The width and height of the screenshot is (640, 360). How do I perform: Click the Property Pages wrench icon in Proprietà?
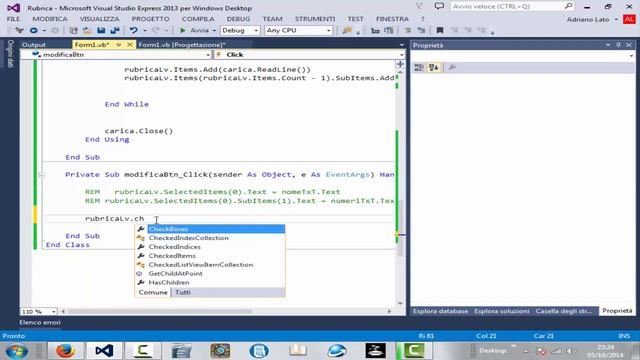click(x=451, y=67)
